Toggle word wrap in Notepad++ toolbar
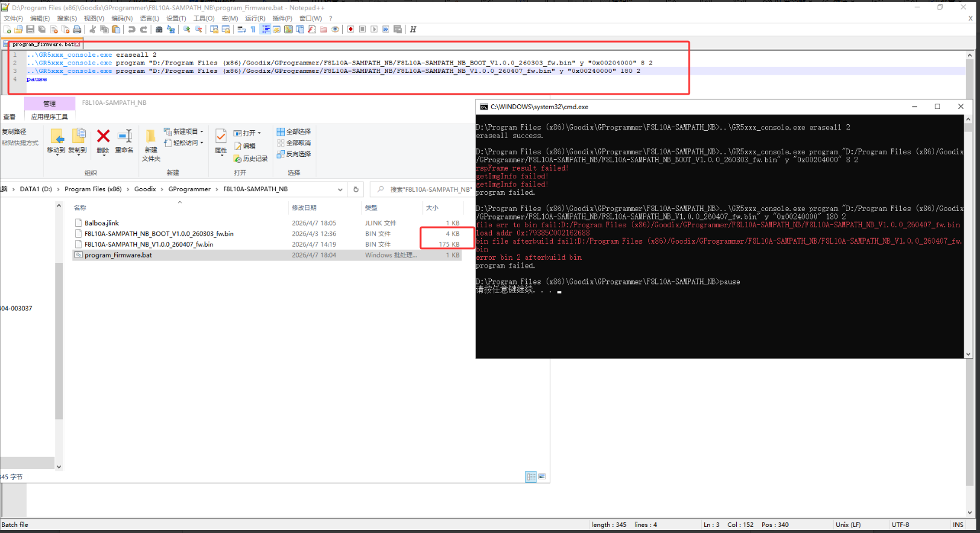980x533 pixels. point(241,29)
